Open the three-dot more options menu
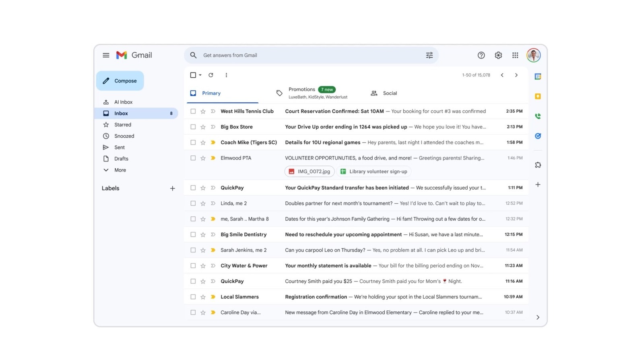The height and width of the screenshot is (362, 644). click(x=226, y=75)
